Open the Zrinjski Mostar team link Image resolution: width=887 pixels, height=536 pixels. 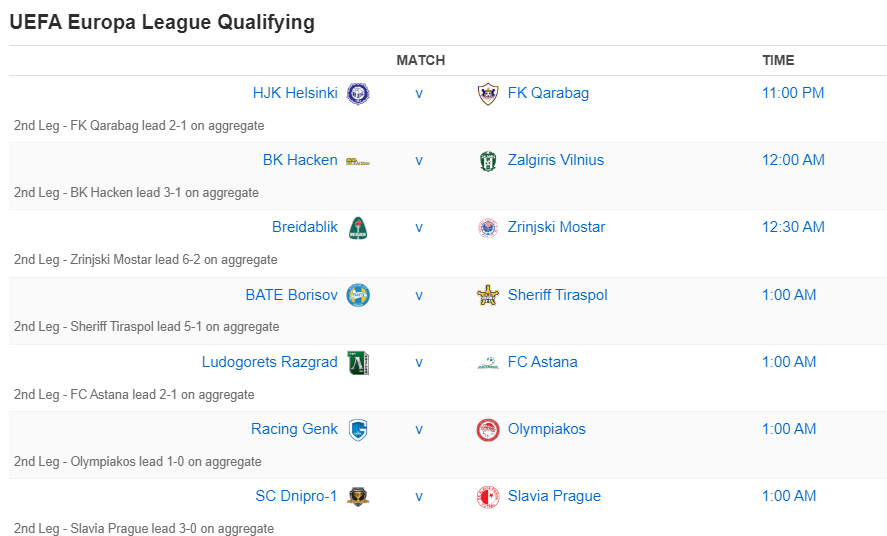click(x=556, y=227)
